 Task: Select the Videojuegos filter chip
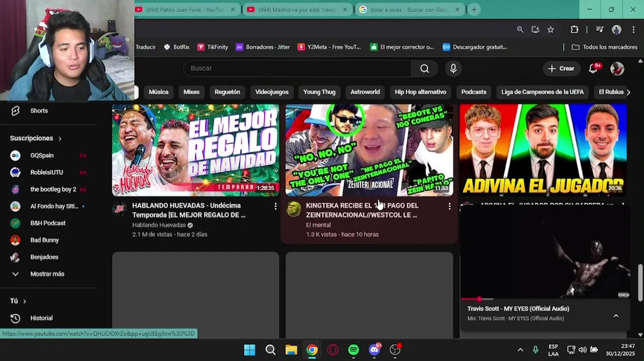coord(272,92)
